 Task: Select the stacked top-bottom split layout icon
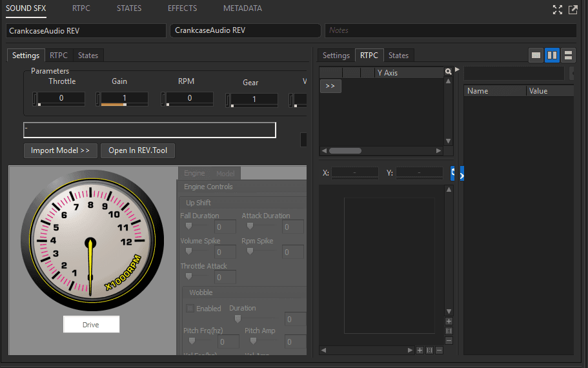coord(568,56)
